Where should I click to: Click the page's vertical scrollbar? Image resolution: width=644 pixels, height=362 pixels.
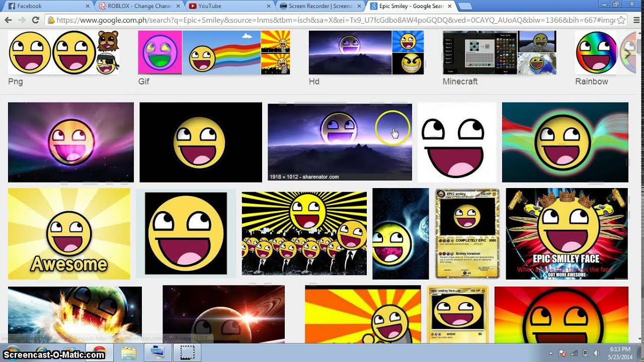pyautogui.click(x=640, y=186)
